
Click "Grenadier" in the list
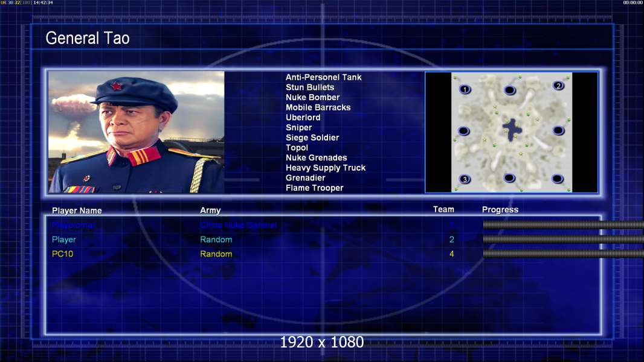306,178
